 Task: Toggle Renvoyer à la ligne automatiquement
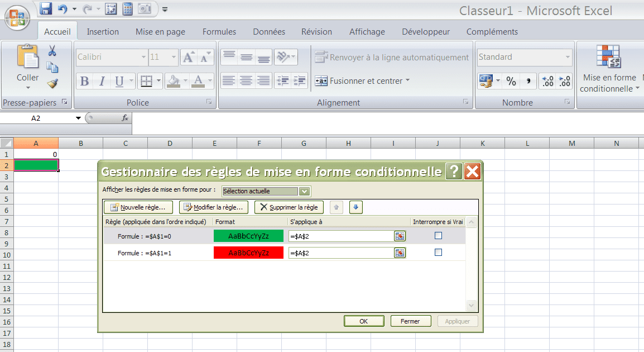[392, 58]
